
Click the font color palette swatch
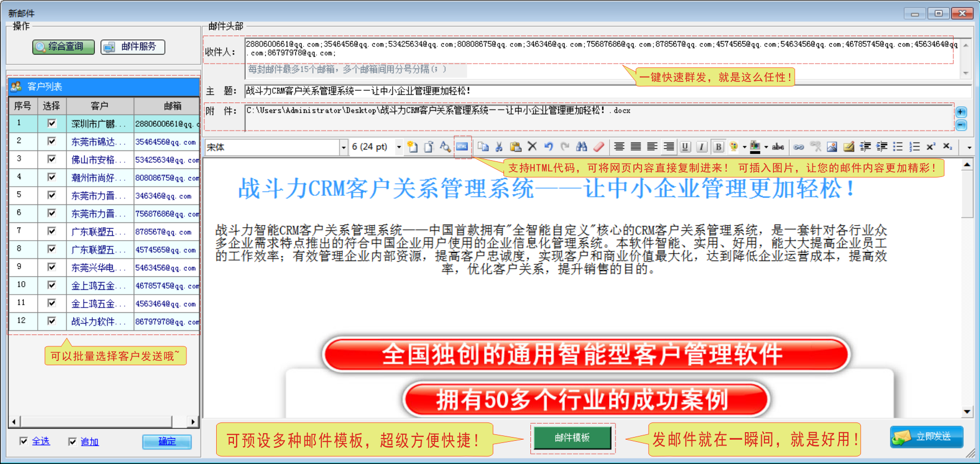pos(734,147)
